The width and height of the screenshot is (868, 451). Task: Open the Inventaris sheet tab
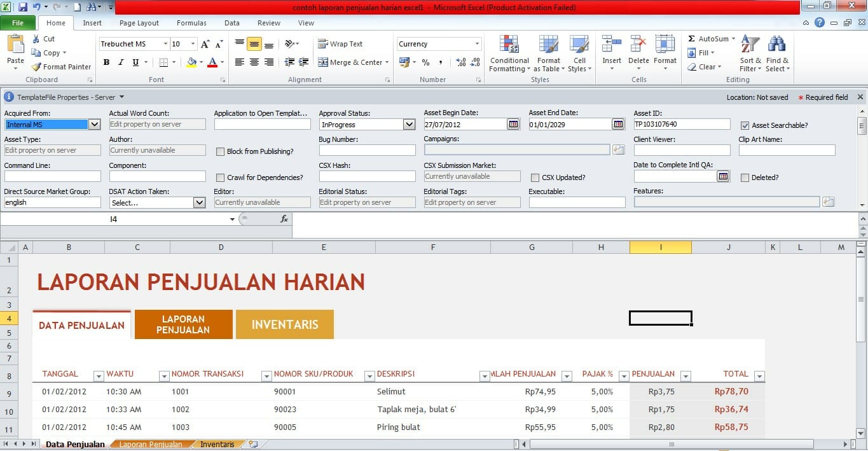point(217,444)
